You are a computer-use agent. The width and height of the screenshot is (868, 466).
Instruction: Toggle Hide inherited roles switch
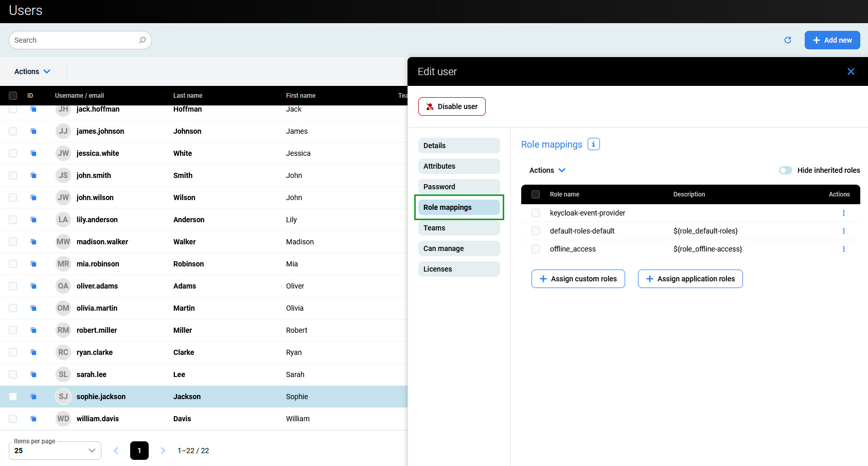click(785, 170)
